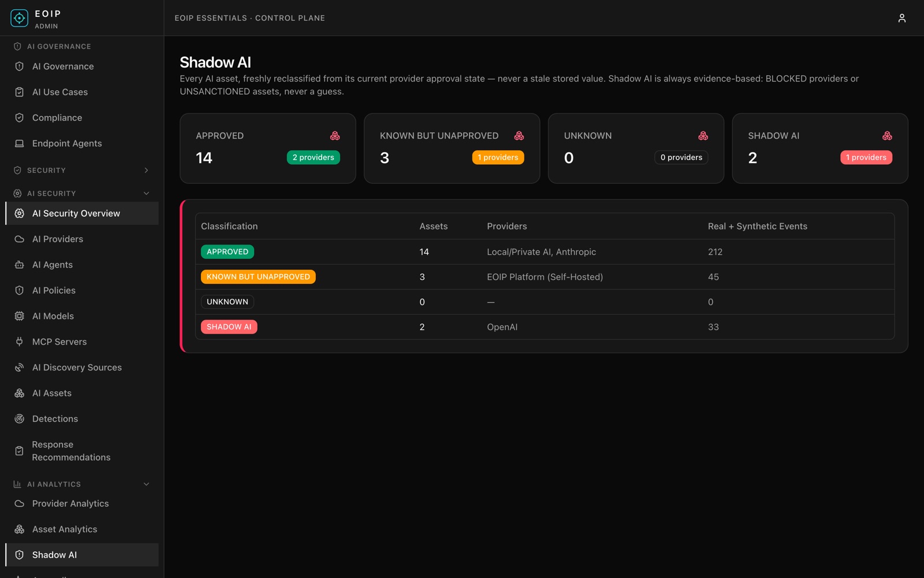Click the Endpoint Agents laptop icon

click(x=19, y=143)
